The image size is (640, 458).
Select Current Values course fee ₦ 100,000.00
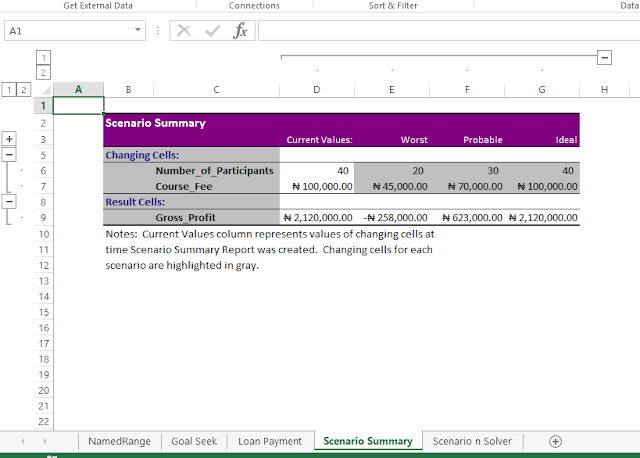[317, 187]
